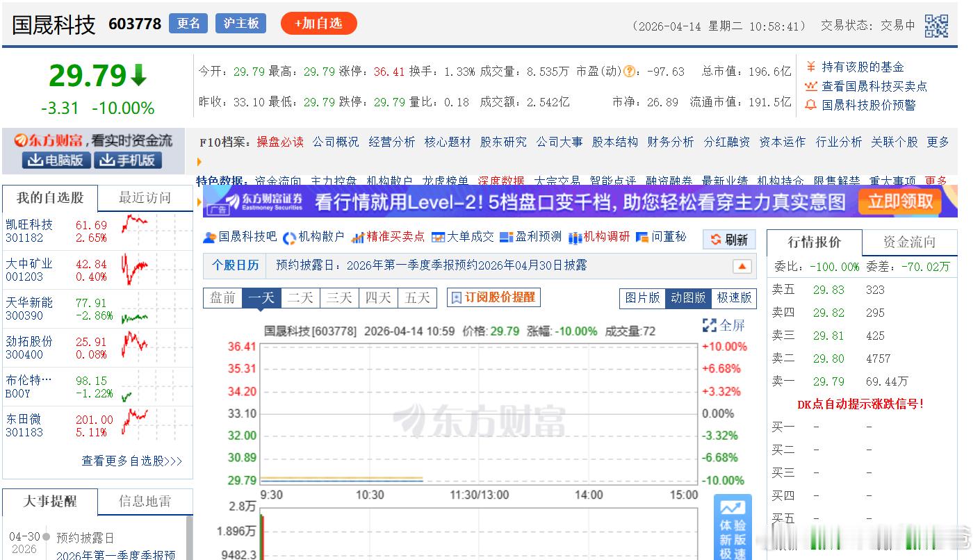Click the 全屏 fullscreen icon
This screenshot has height=560, width=980.
[x=709, y=325]
